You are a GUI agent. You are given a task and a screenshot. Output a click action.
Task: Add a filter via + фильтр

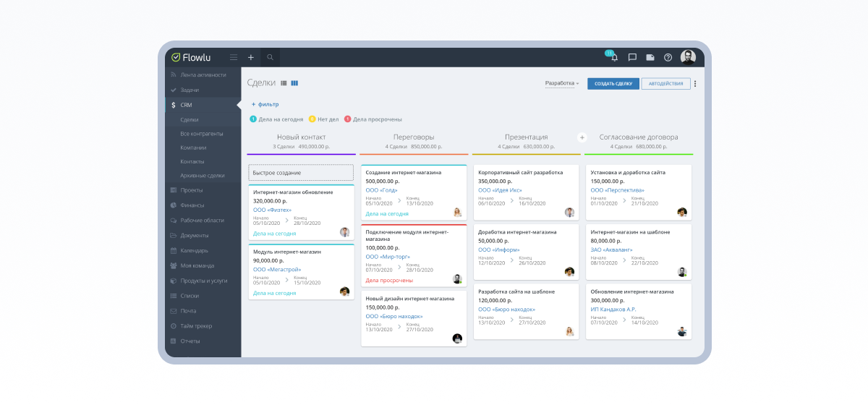click(265, 104)
